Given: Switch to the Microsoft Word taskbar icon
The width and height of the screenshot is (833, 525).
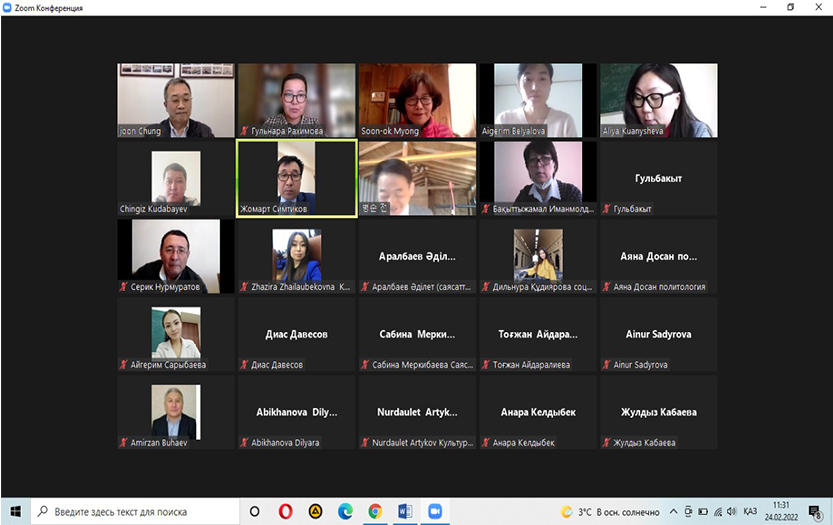Looking at the screenshot, I should click(405, 511).
